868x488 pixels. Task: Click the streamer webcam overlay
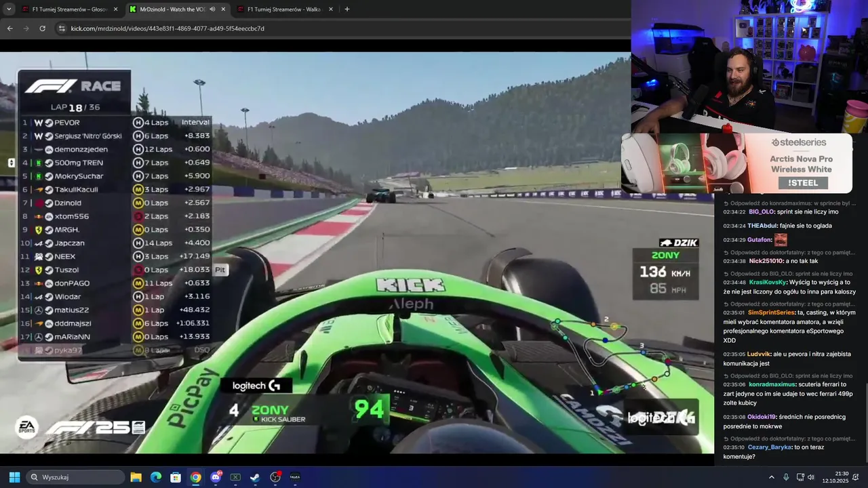(749, 66)
